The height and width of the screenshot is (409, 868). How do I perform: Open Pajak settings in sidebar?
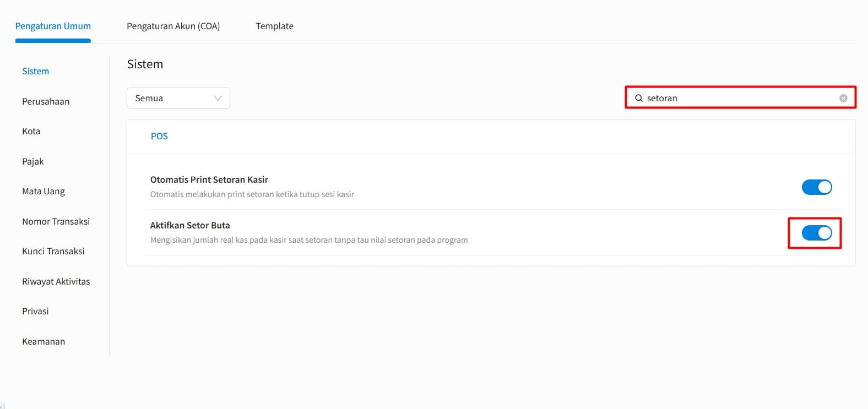click(33, 161)
